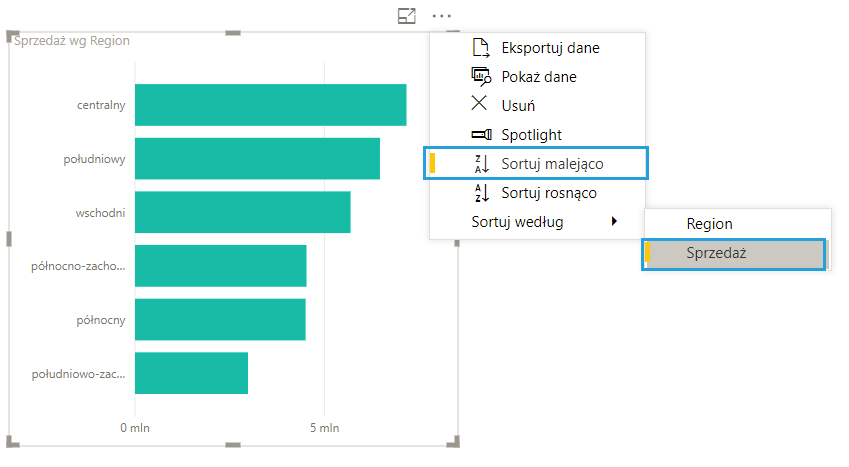Click the Spotlight flashlight icon

click(x=480, y=134)
